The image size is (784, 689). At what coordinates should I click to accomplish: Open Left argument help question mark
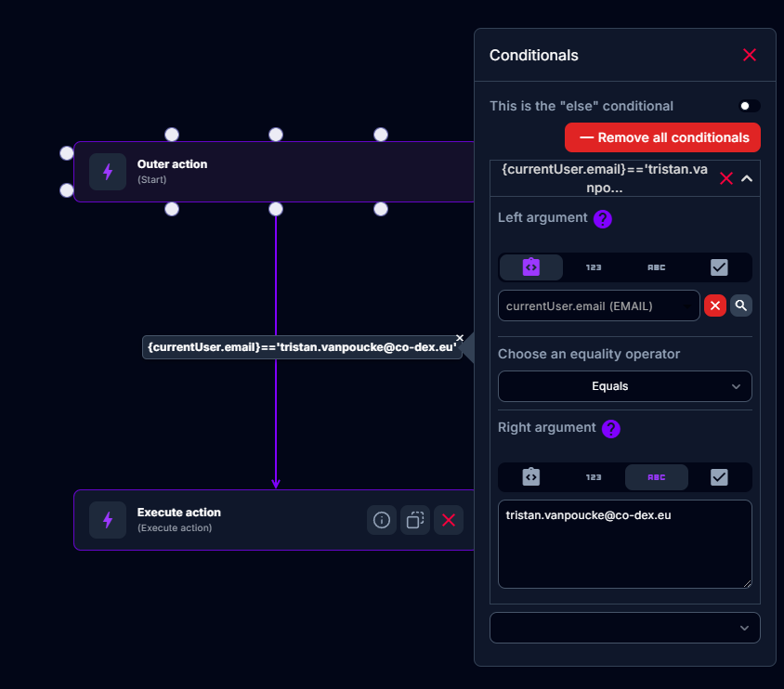click(x=603, y=219)
